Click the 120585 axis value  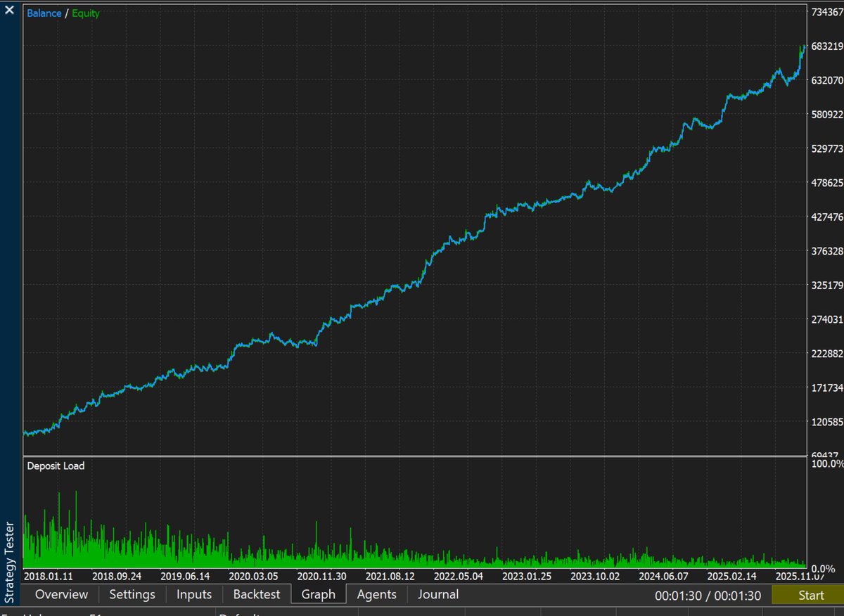point(827,422)
